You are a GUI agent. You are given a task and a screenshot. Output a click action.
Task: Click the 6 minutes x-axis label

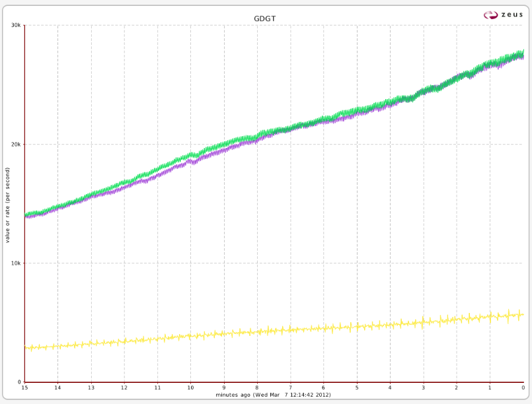pyautogui.click(x=324, y=387)
